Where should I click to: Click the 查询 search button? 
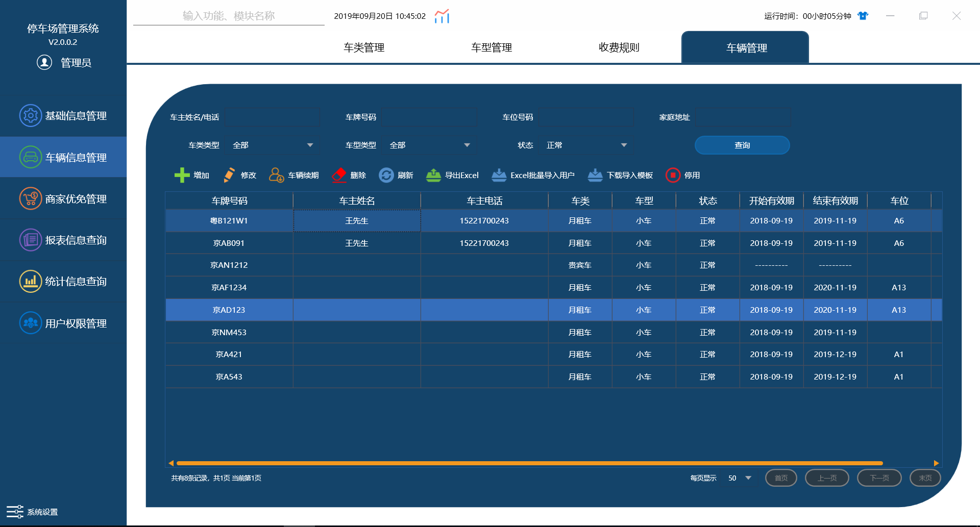pos(742,145)
